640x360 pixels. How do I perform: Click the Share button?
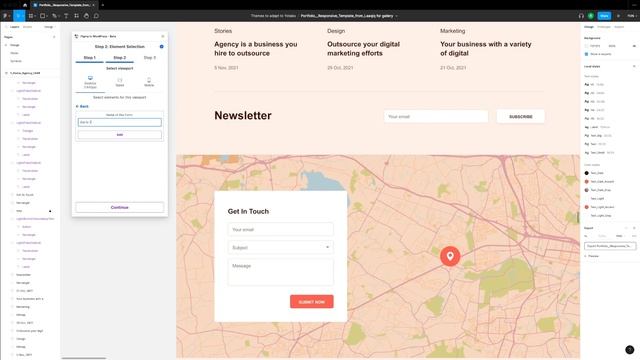604,16
